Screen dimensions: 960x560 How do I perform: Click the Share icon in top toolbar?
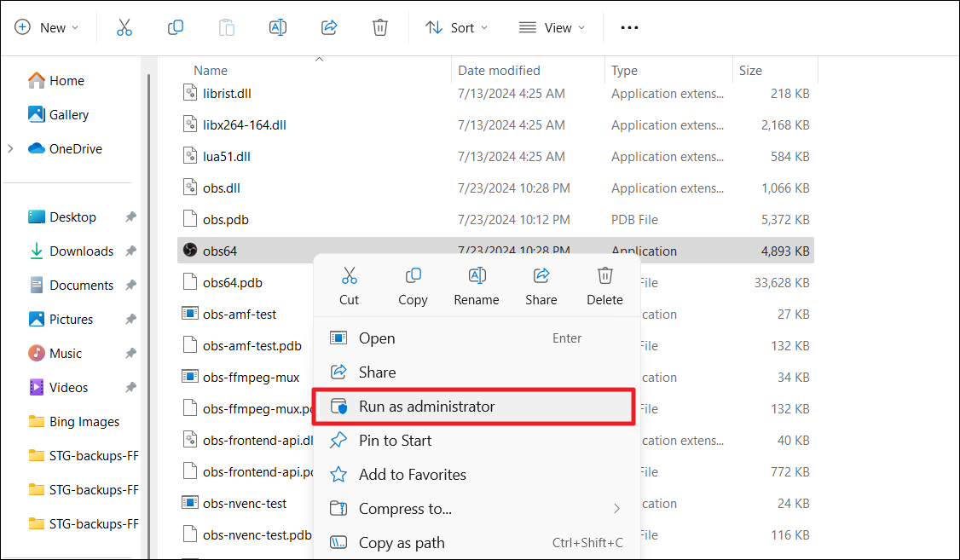329,27
